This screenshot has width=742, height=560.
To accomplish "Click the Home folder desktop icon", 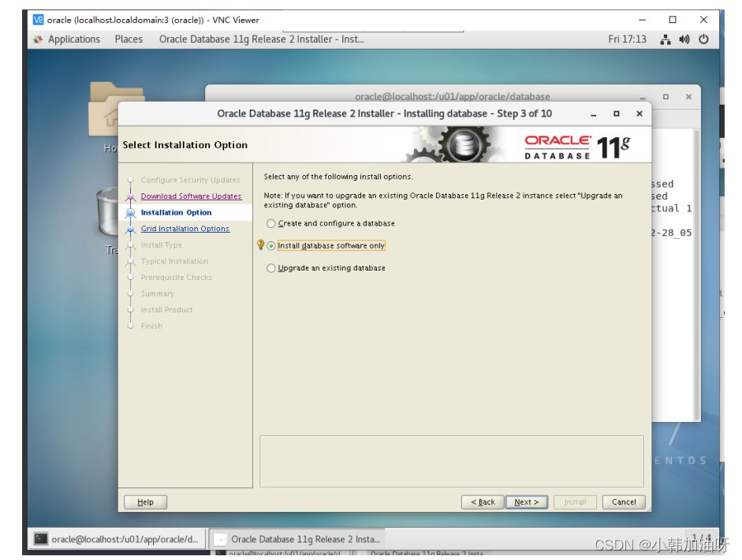I will pos(105,109).
